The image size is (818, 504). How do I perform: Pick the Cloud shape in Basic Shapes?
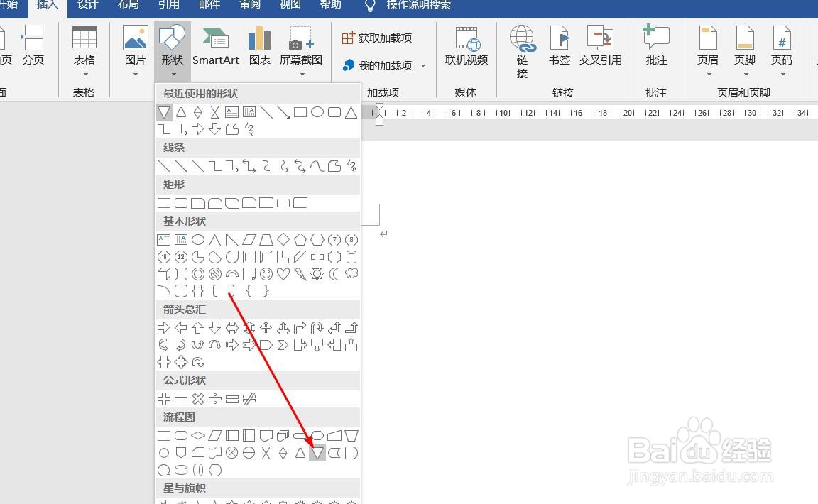351,274
